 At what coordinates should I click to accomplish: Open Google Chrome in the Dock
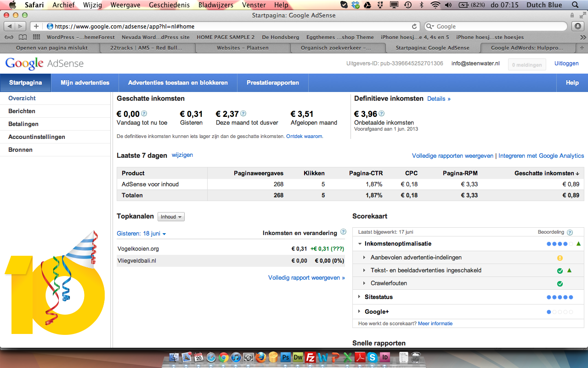[224, 357]
